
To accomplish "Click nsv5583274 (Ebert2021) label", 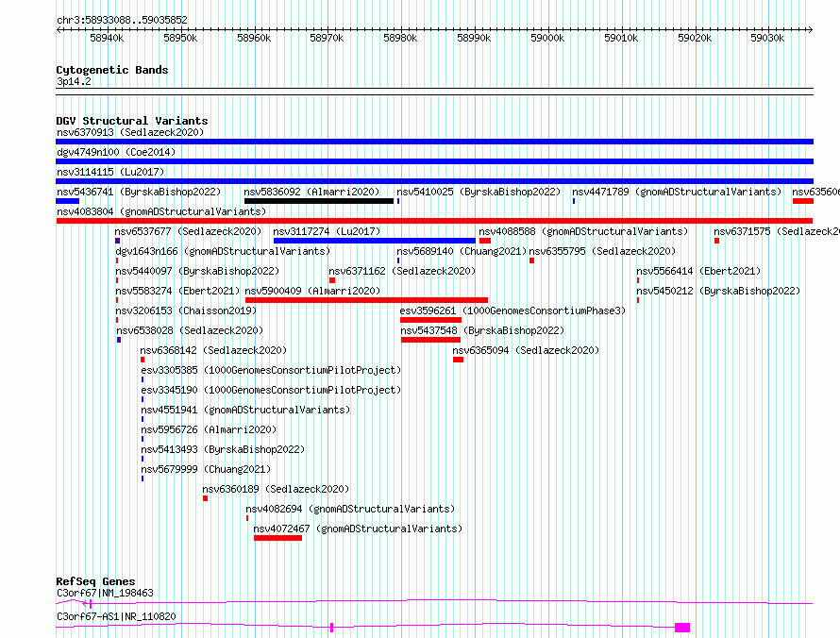I will pyautogui.click(x=177, y=291).
